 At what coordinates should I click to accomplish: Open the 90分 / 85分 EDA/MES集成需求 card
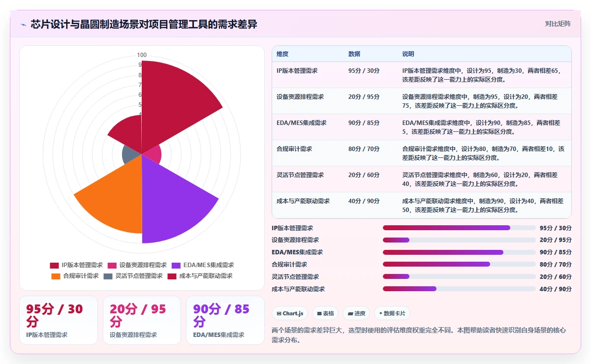225,320
